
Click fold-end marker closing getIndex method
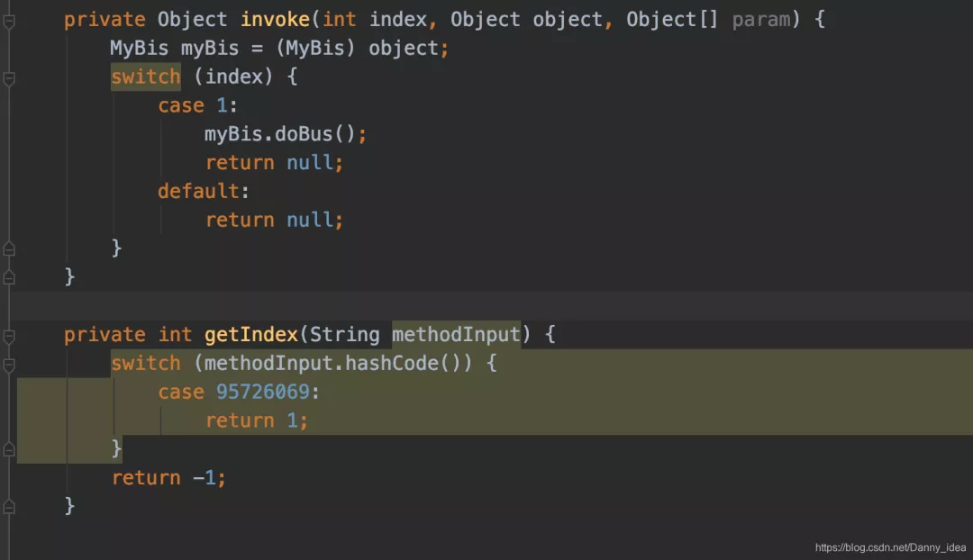point(9,506)
